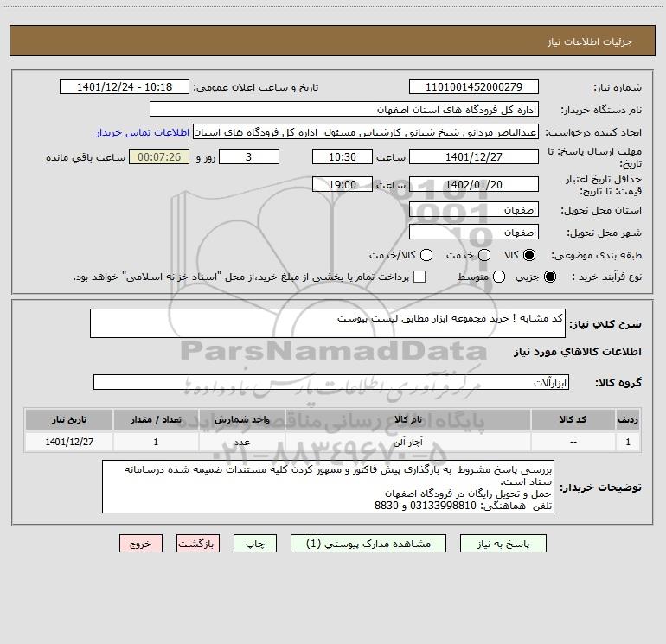This screenshot has height=644, width=666.
Task: Click the چاپ print button
Action: 255,544
